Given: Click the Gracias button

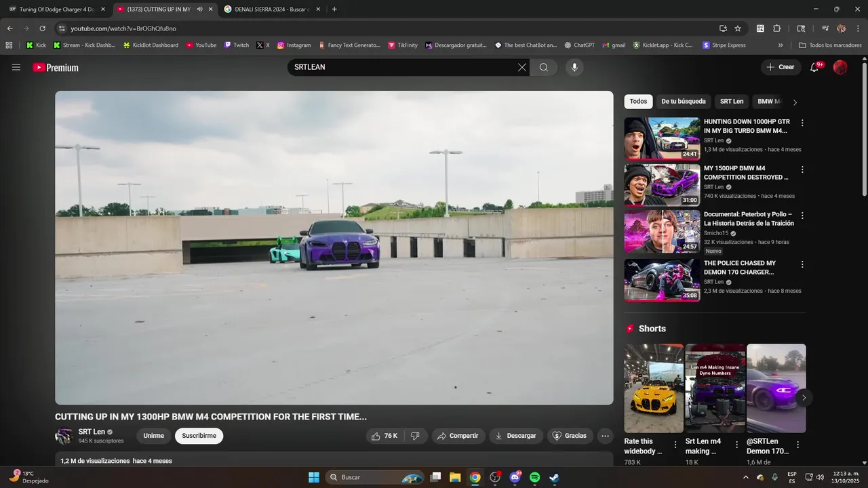Looking at the screenshot, I should [570, 436].
